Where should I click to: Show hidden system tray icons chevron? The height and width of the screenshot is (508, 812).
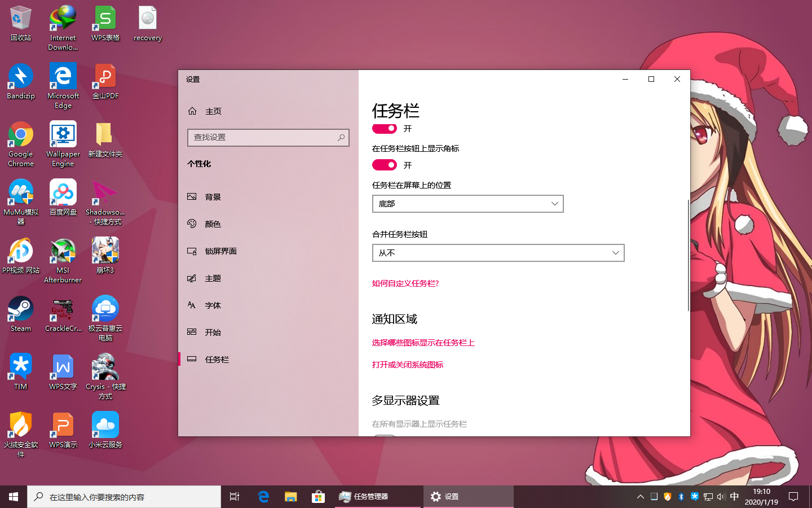pyautogui.click(x=640, y=497)
